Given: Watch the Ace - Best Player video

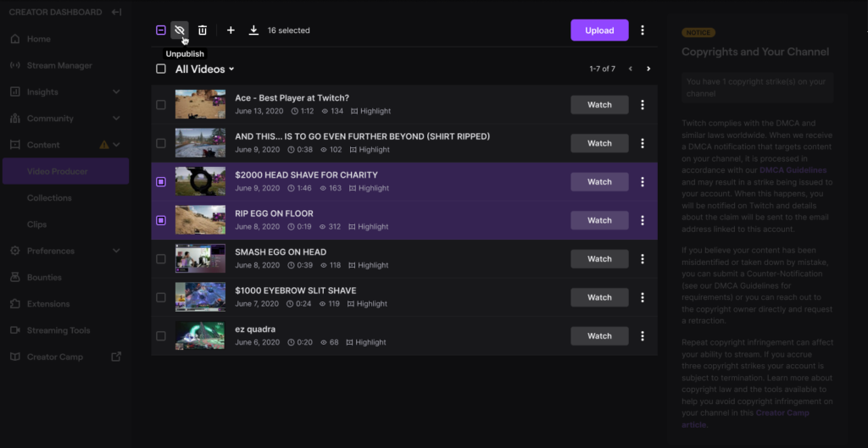Looking at the screenshot, I should [x=599, y=104].
